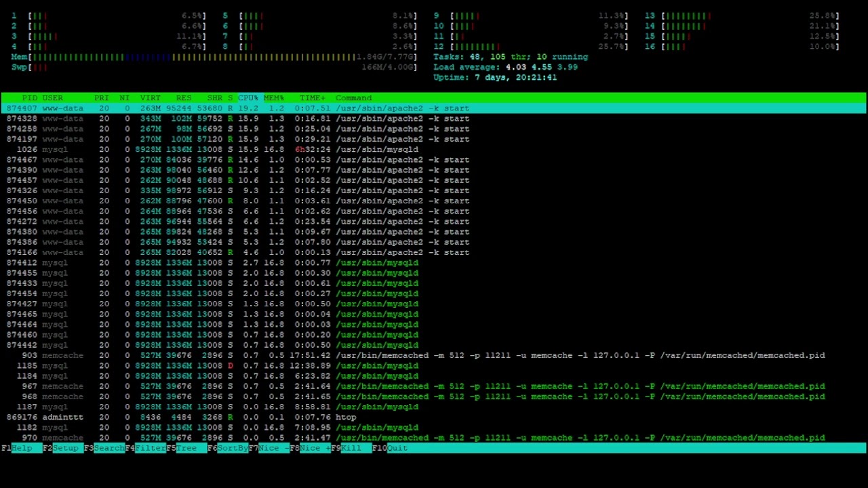Viewport: 868px width, 488px height.
Task: Click F7 Nice - in the footer
Action: 269,448
